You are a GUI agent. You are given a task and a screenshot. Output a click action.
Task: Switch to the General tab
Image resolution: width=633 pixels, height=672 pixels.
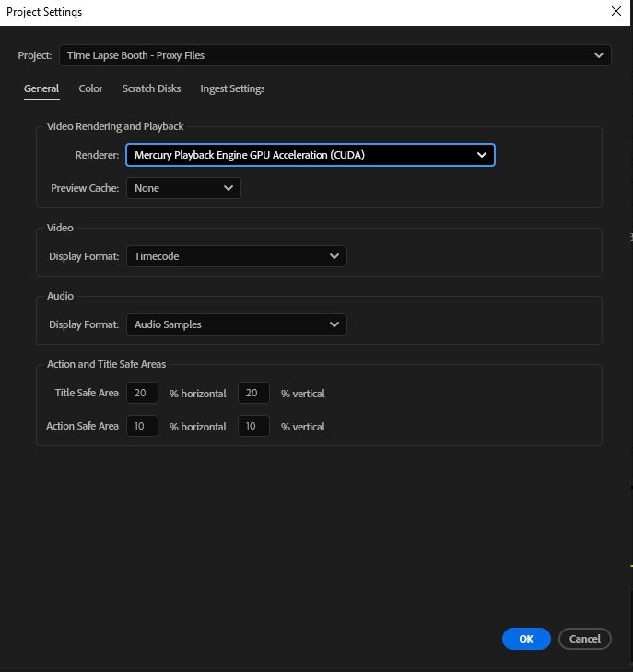pos(41,88)
